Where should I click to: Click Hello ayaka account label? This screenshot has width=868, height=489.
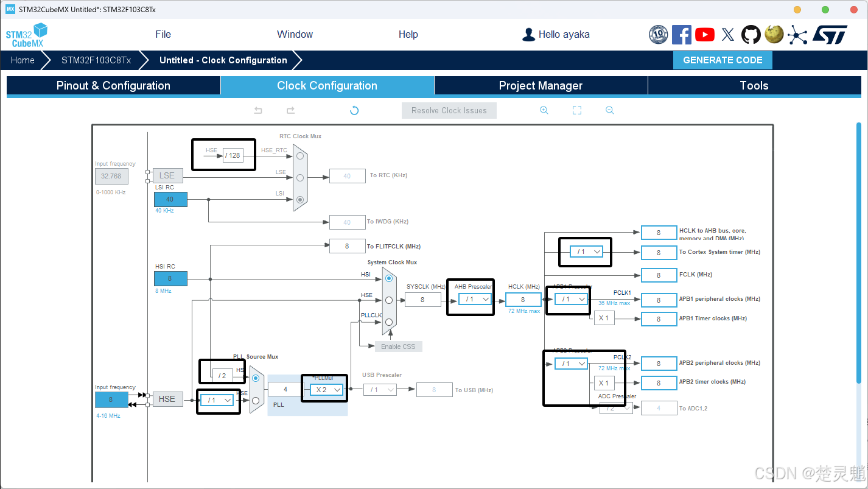click(564, 35)
